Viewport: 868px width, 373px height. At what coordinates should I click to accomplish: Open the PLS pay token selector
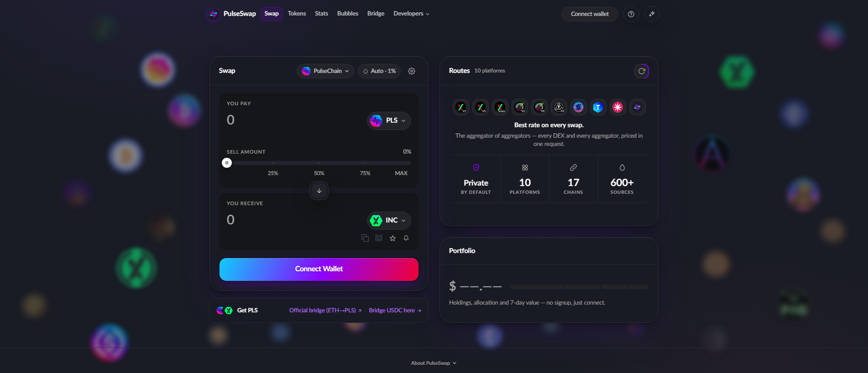(389, 121)
